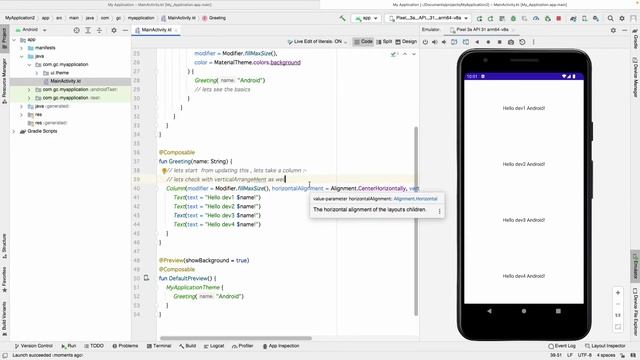Toggle Live Edit of literals ON

point(317,42)
